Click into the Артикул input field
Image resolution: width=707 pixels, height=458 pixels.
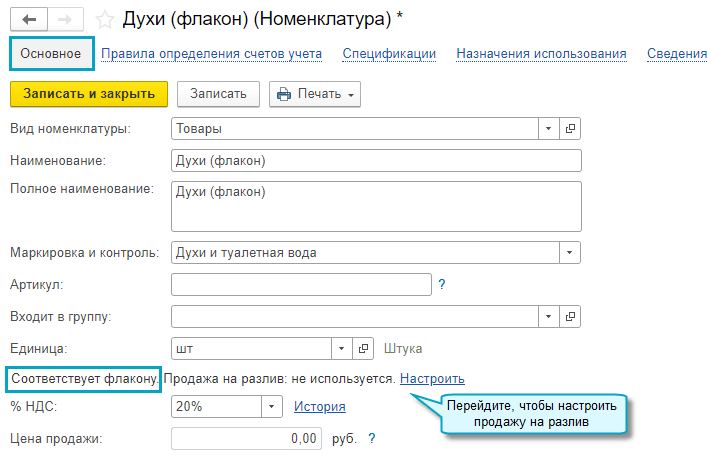click(x=300, y=285)
